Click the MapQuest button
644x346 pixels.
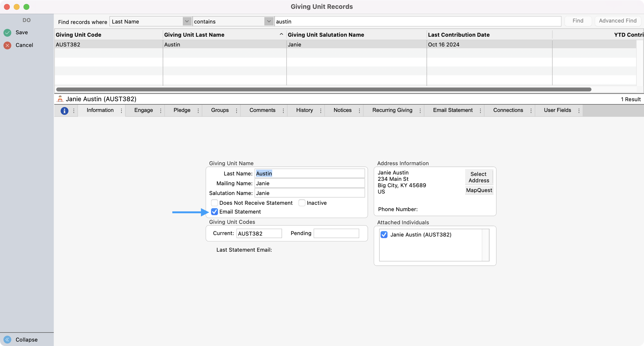coord(479,190)
